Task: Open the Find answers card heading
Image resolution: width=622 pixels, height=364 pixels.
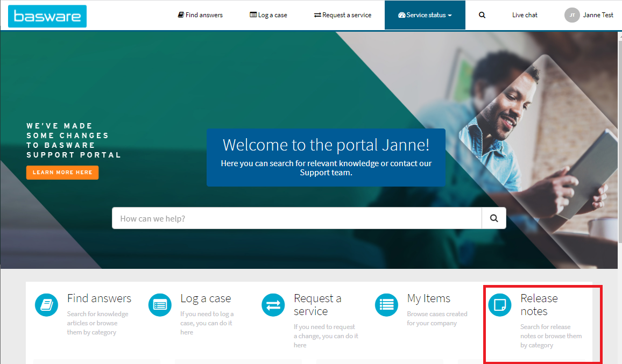Action: pyautogui.click(x=99, y=298)
